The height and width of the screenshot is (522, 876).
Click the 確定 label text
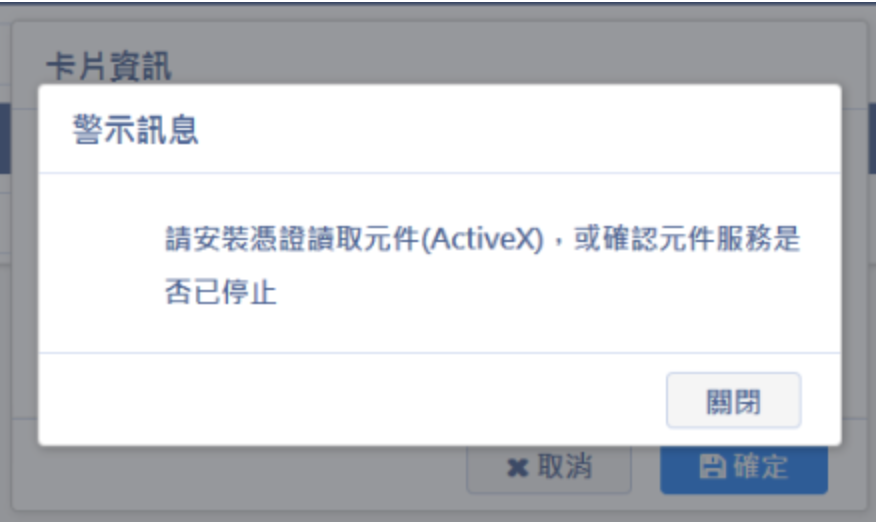tap(760, 467)
